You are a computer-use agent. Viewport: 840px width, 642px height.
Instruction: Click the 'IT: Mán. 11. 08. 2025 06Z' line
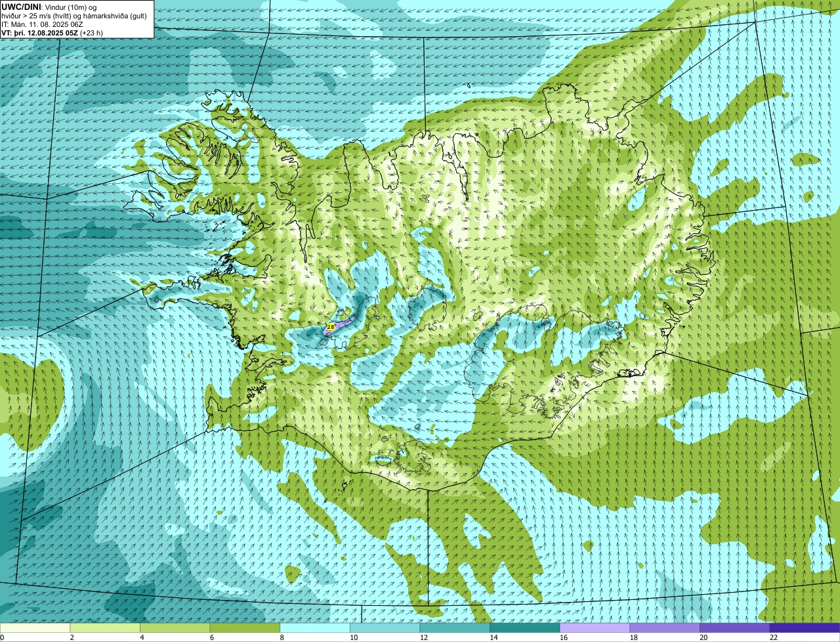click(x=41, y=24)
